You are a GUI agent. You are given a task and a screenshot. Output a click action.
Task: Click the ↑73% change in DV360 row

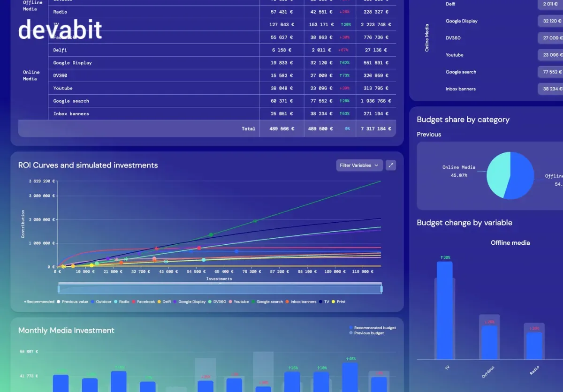(345, 75)
